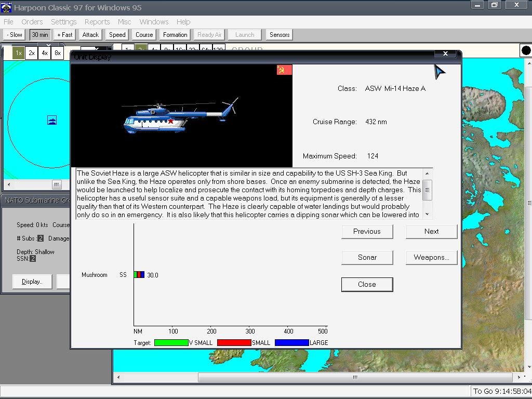Click the Speed toolbar button
Image resolution: width=532 pixels, height=399 pixels.
(x=117, y=35)
